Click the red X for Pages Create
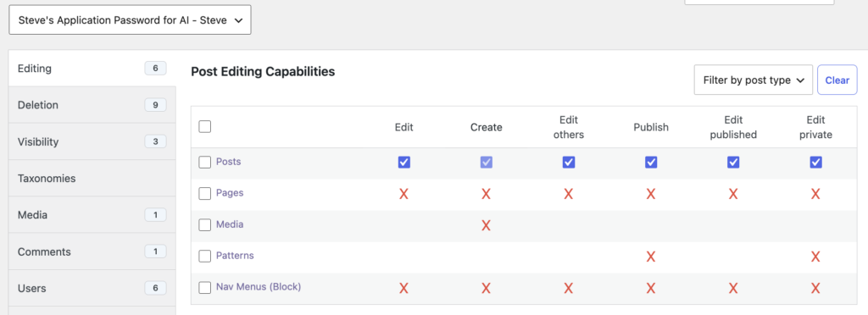Viewport: 868px width, 315px height. 486,194
